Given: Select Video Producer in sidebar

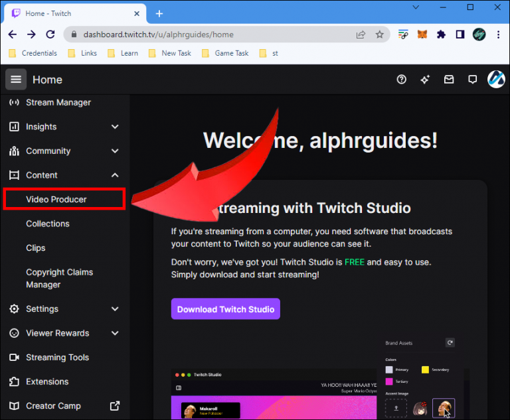Looking at the screenshot, I should 64,199.
